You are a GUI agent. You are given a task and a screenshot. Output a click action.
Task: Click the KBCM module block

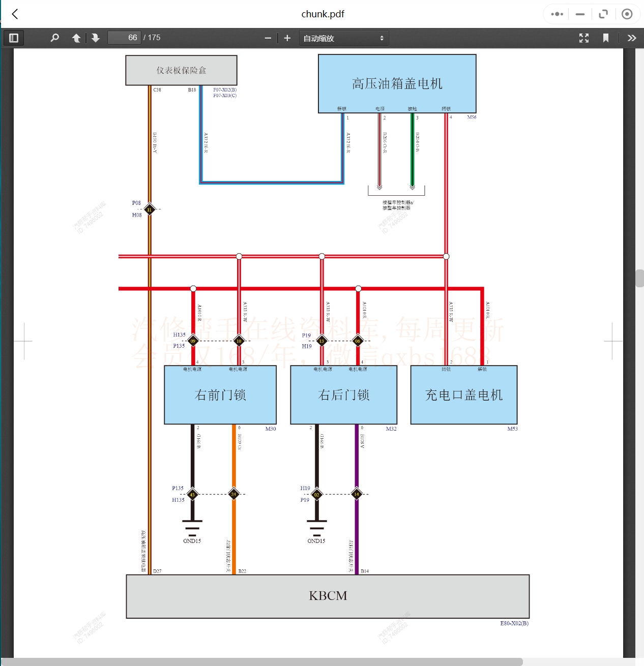tap(328, 596)
